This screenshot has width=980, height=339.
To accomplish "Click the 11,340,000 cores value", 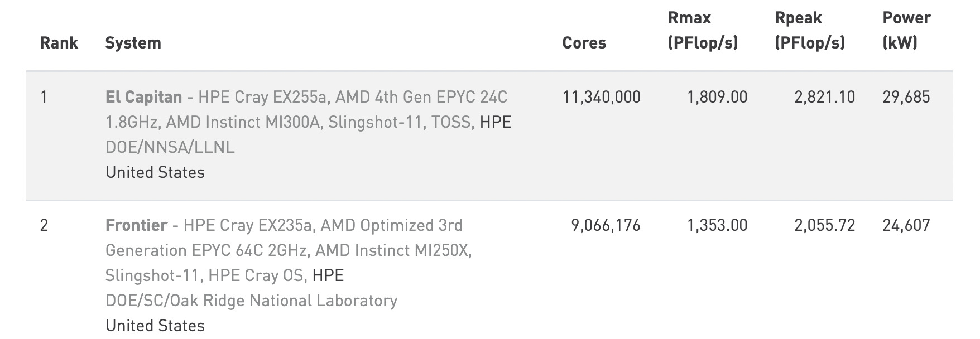I will coord(602,97).
